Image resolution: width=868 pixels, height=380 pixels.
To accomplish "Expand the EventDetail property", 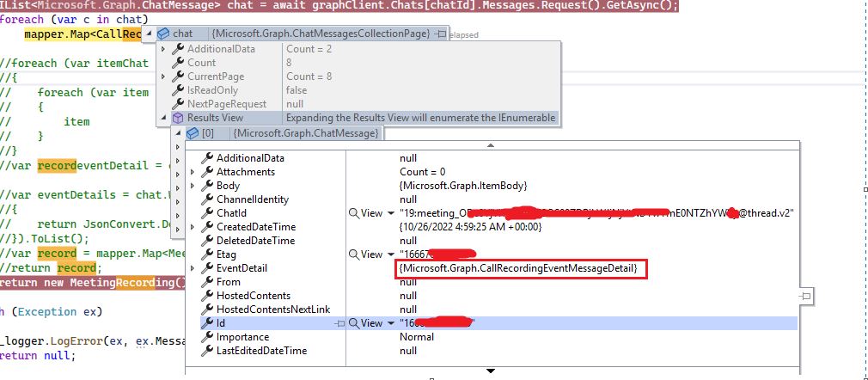I will pos(193,268).
